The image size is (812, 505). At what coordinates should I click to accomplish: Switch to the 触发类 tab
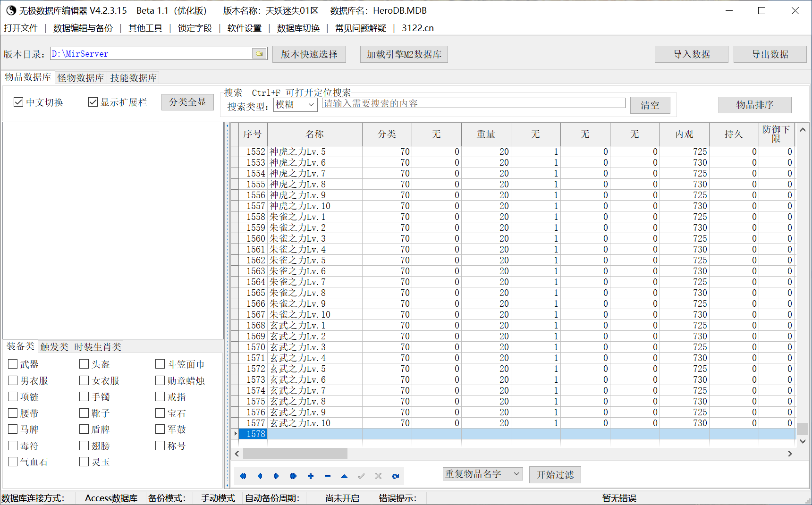(54, 347)
